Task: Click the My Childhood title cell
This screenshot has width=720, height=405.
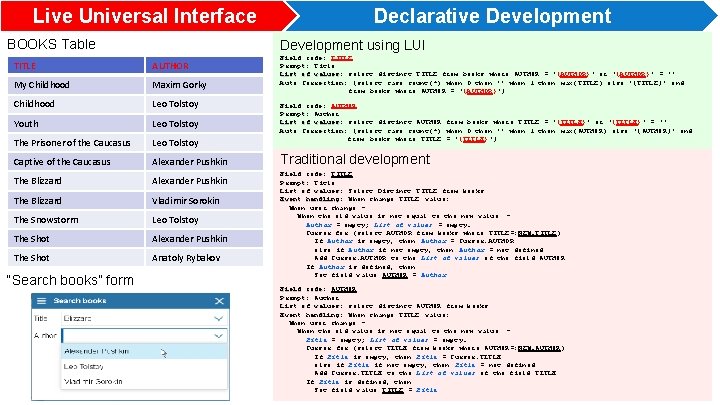Action: click(x=76, y=85)
